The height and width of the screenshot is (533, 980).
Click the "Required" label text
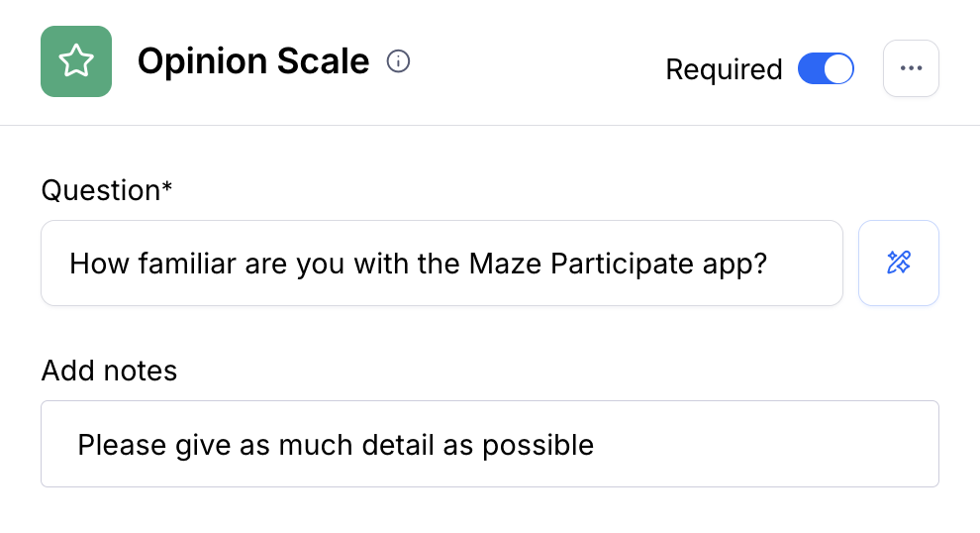[724, 69]
